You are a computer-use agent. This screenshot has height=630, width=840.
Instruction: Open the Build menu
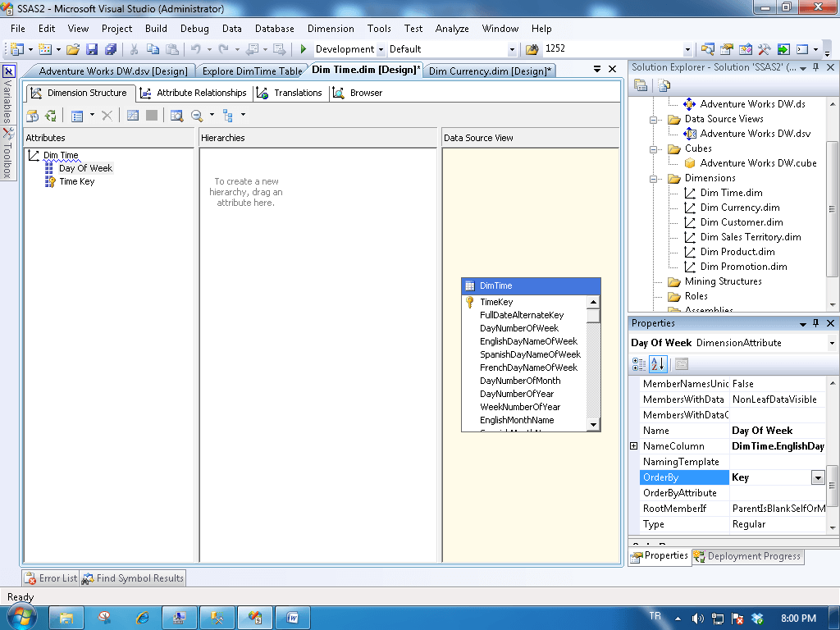(x=156, y=29)
